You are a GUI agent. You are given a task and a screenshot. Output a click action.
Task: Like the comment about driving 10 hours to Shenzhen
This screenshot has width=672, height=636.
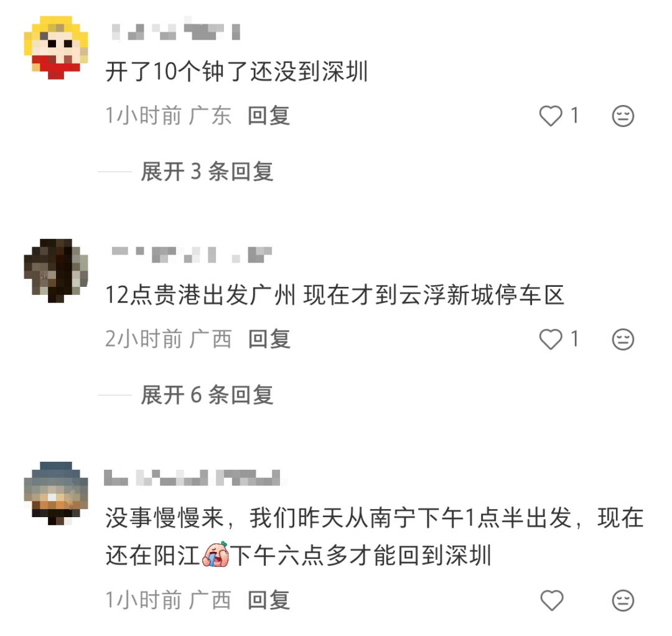[551, 116]
